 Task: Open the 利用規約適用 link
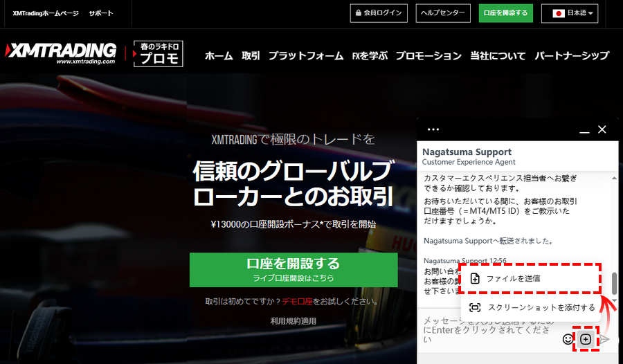294,321
